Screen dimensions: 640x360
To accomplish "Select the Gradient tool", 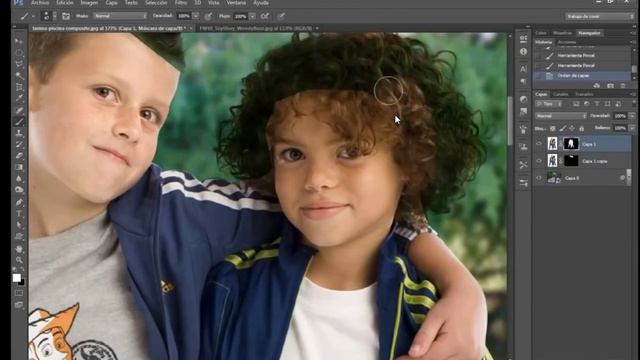I will (x=19, y=167).
